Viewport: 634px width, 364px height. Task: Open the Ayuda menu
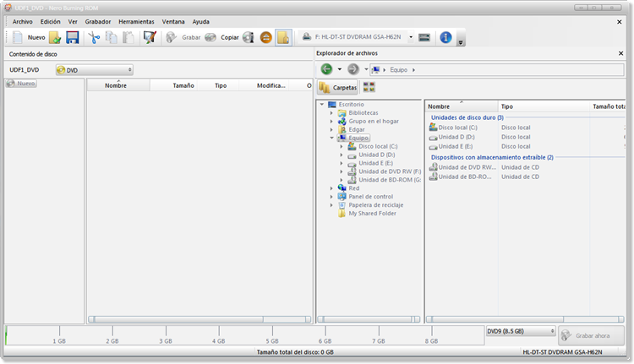pos(200,22)
